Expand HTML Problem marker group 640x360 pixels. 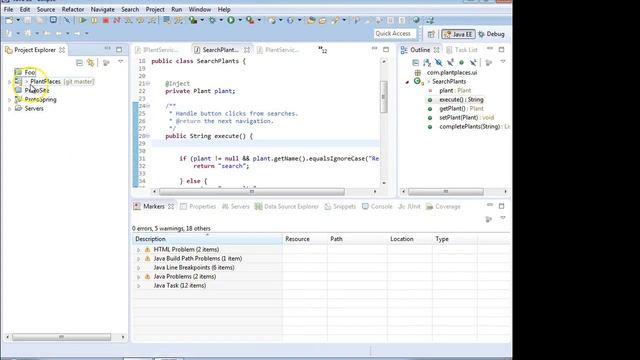[139, 250]
